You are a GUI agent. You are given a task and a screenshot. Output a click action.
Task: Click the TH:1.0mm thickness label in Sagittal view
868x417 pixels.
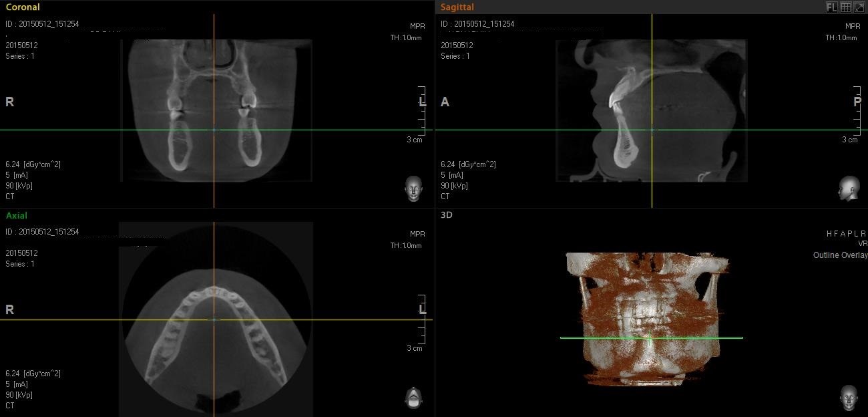coord(841,37)
